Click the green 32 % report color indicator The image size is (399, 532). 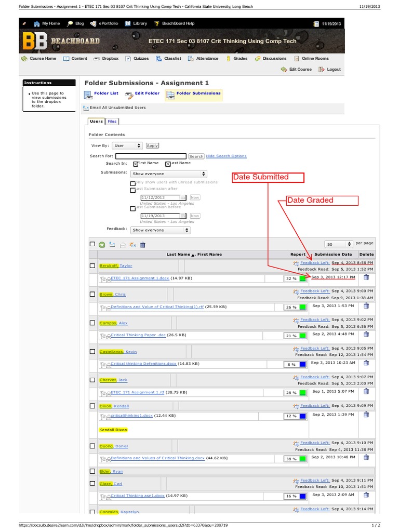[303, 278]
